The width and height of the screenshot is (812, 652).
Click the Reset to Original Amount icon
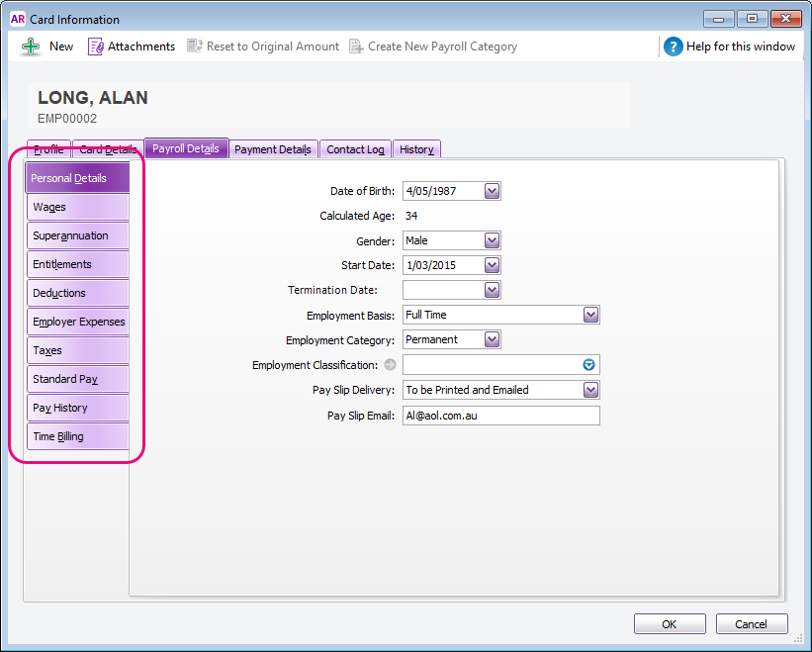tap(262, 46)
